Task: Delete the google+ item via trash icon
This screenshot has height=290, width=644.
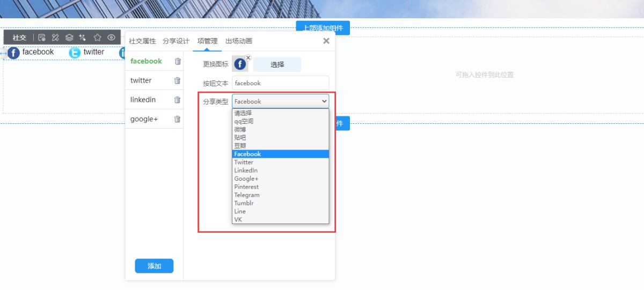Action: click(178, 119)
